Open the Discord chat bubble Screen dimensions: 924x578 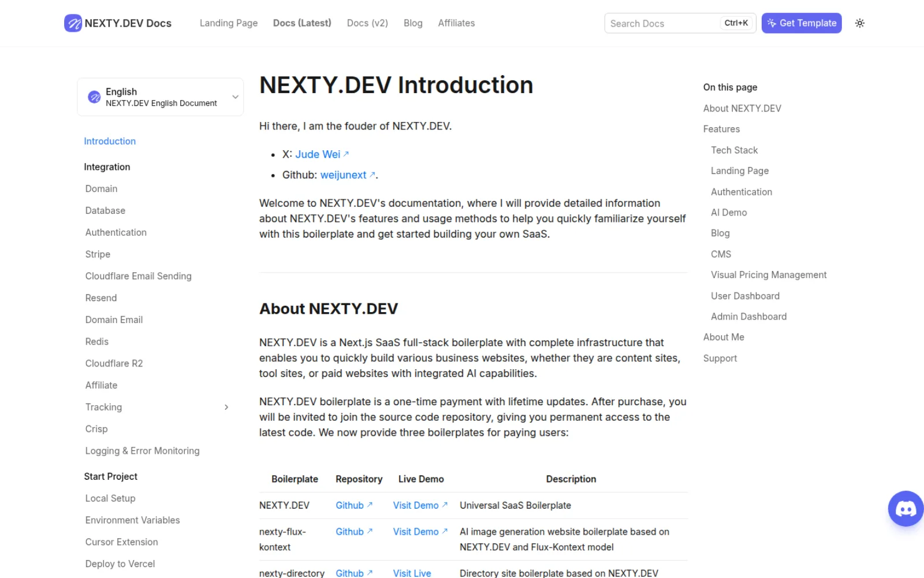click(x=906, y=509)
